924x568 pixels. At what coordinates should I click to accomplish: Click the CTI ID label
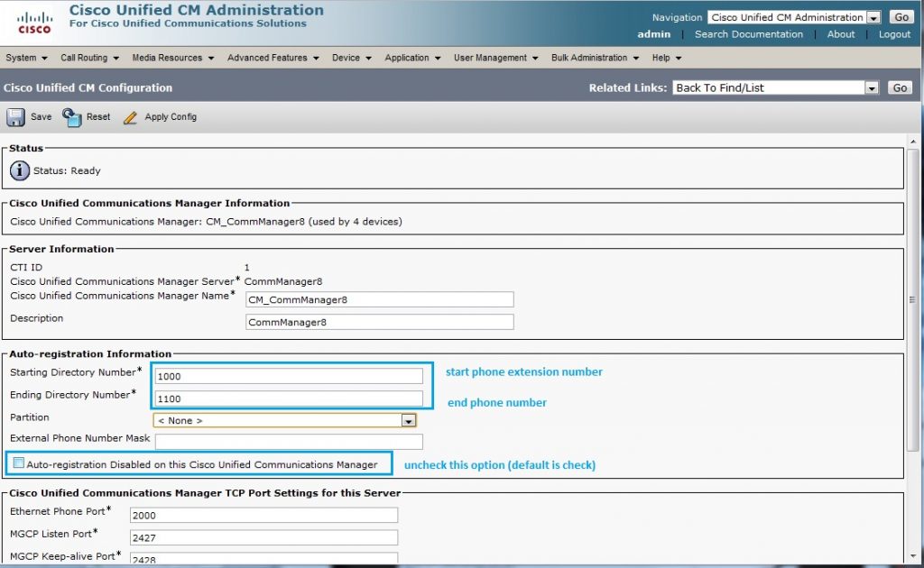[x=26, y=267]
